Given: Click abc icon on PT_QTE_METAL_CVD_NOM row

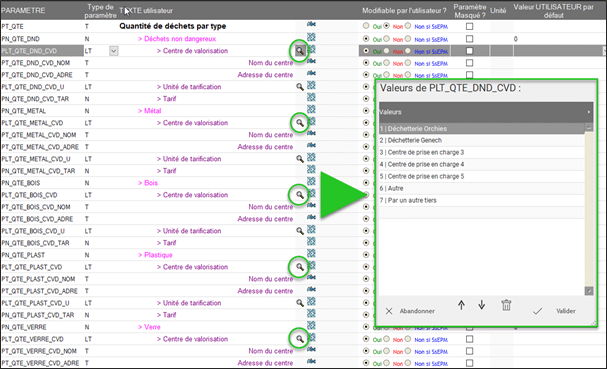Looking at the screenshot, I should point(311,133).
